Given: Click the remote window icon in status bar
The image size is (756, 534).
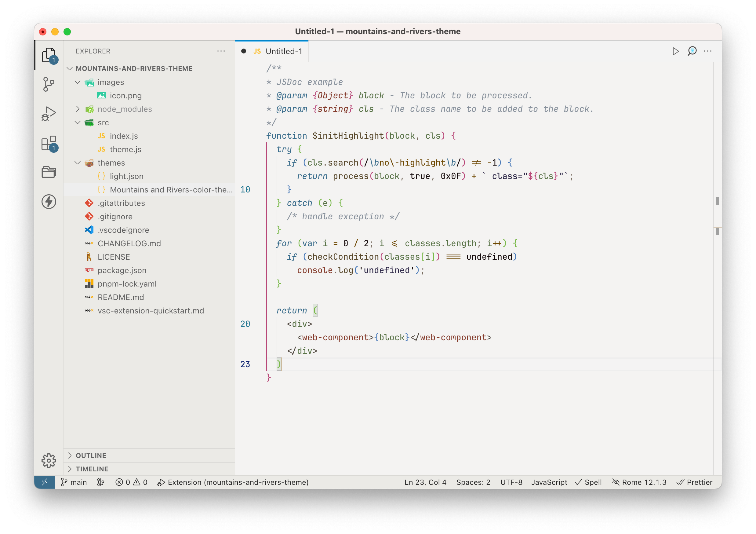Looking at the screenshot, I should (x=45, y=482).
